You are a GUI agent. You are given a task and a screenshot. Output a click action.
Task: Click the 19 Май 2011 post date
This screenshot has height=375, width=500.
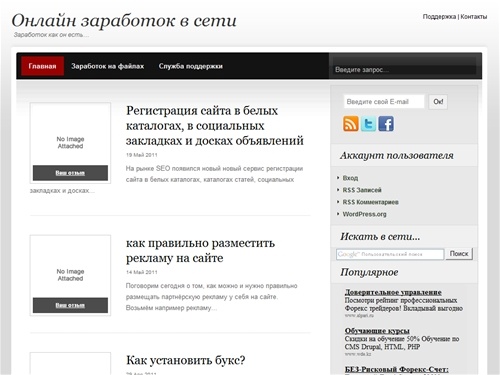pyautogui.click(x=141, y=155)
